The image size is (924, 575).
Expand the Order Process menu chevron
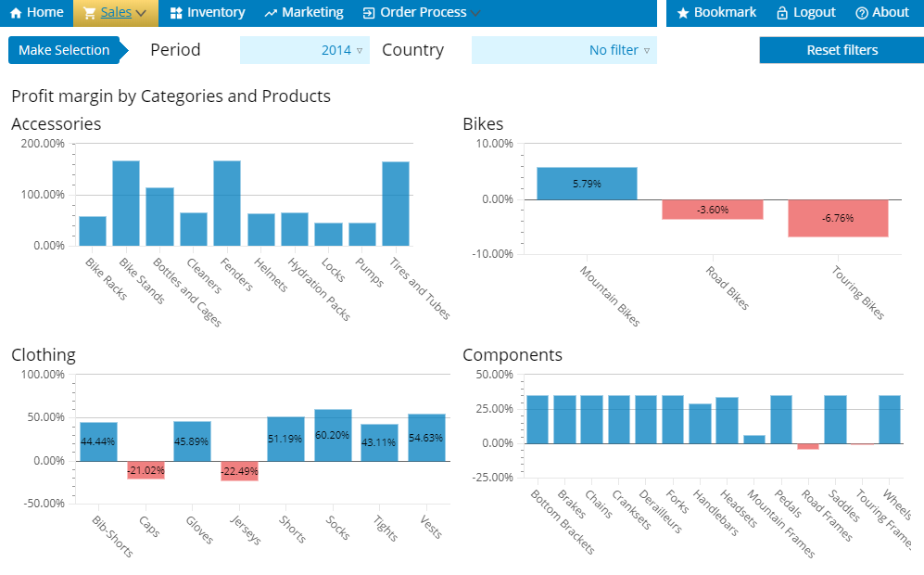[475, 14]
